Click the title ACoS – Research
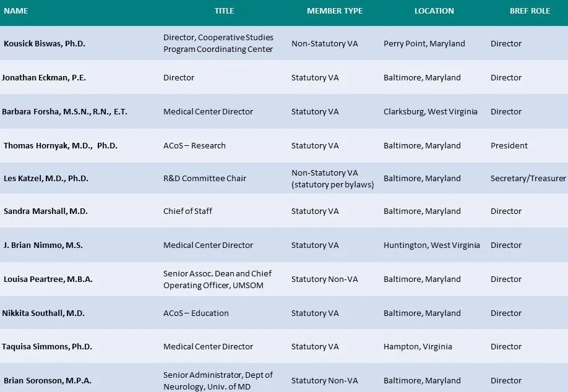This screenshot has width=568, height=392. pyautogui.click(x=194, y=145)
